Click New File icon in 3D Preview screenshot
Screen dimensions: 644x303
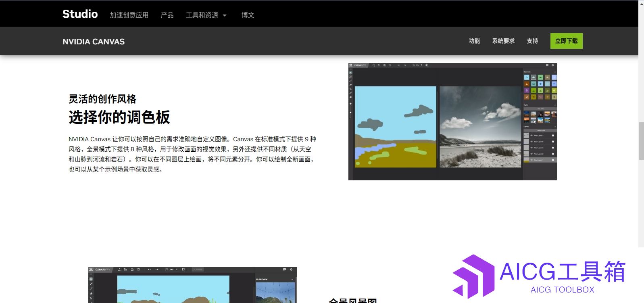(x=119, y=270)
